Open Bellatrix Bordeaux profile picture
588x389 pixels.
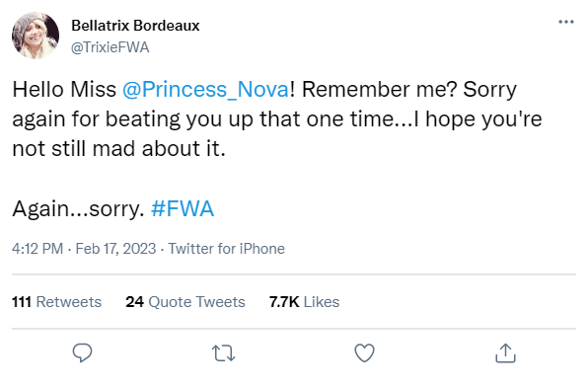point(36,36)
